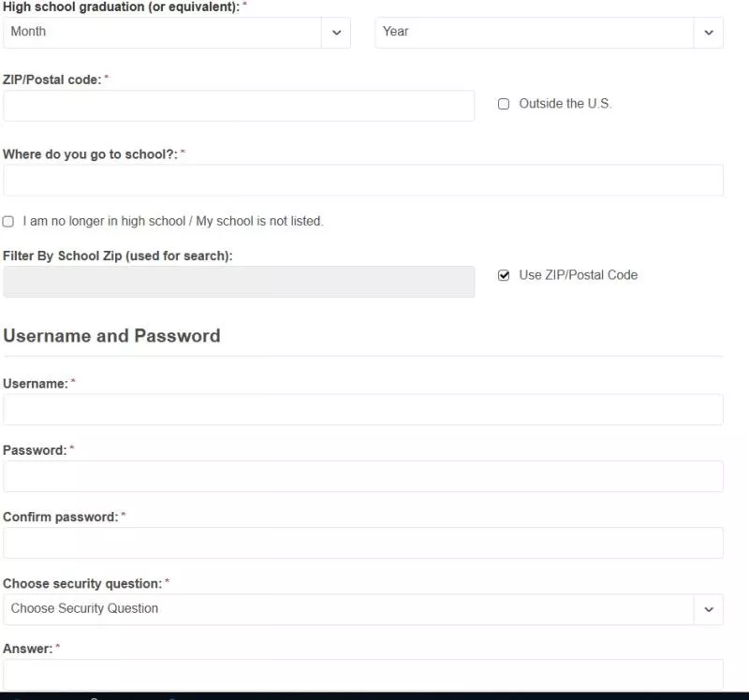Viewport: 749px width, 700px height.
Task: Click the Username input field
Action: [363, 410]
